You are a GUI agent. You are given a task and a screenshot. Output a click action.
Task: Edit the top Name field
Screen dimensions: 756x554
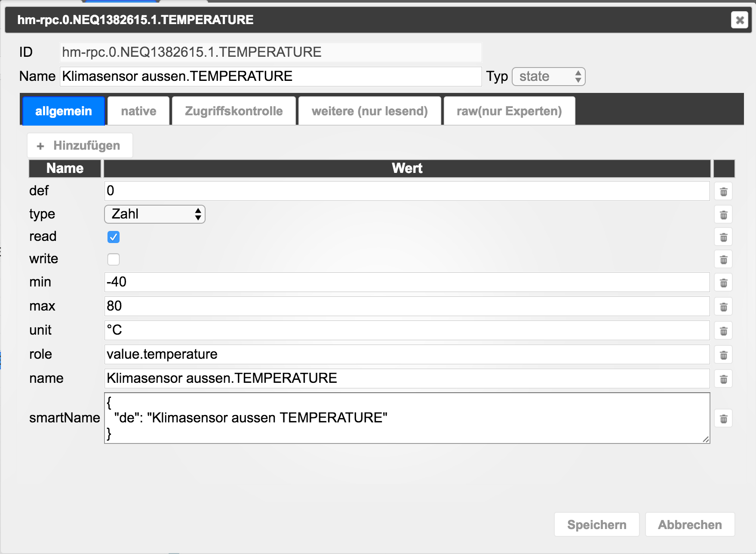pos(270,76)
